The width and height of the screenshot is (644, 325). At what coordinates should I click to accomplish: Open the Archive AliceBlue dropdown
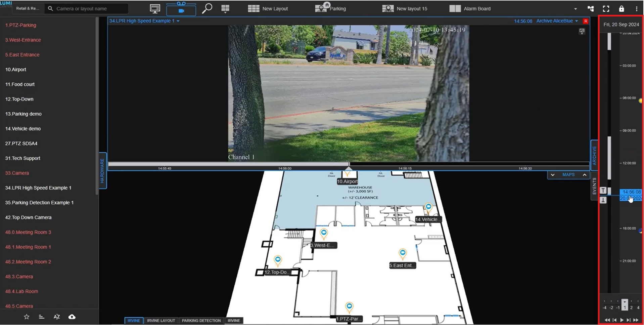(557, 21)
